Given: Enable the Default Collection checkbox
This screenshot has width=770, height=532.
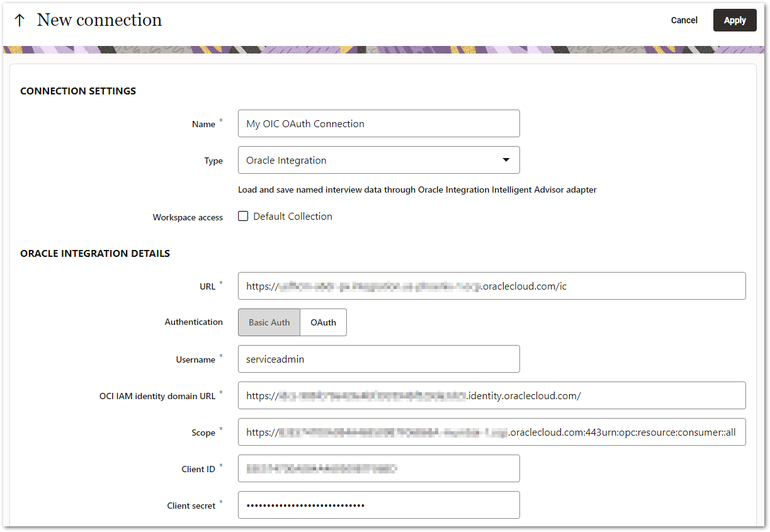Looking at the screenshot, I should pos(243,216).
